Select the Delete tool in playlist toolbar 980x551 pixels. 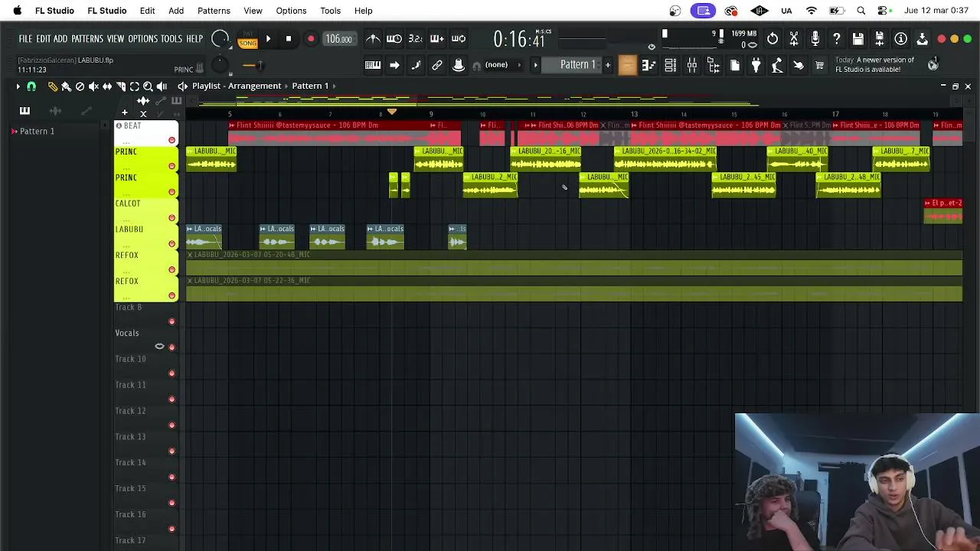[x=80, y=86]
